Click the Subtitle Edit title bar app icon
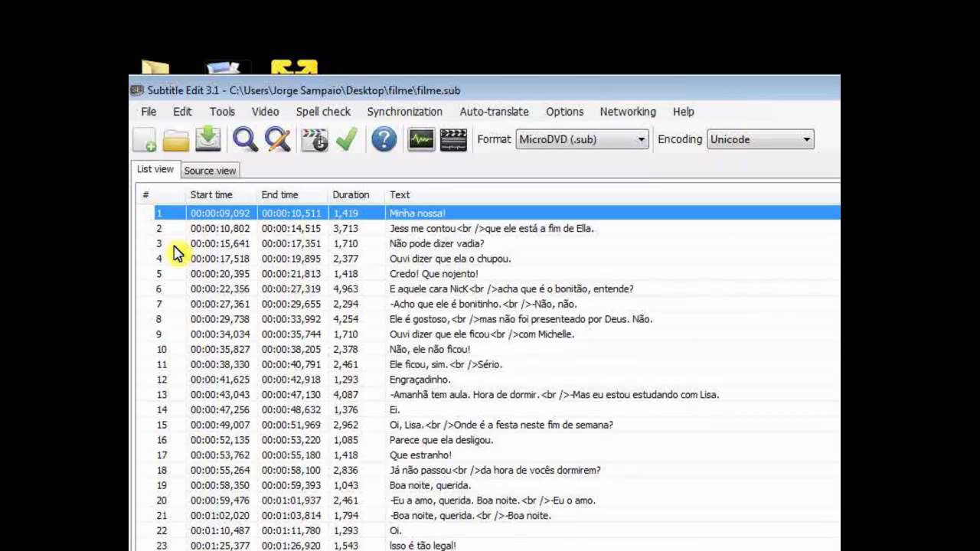Image resolution: width=980 pixels, height=551 pixels. click(137, 90)
